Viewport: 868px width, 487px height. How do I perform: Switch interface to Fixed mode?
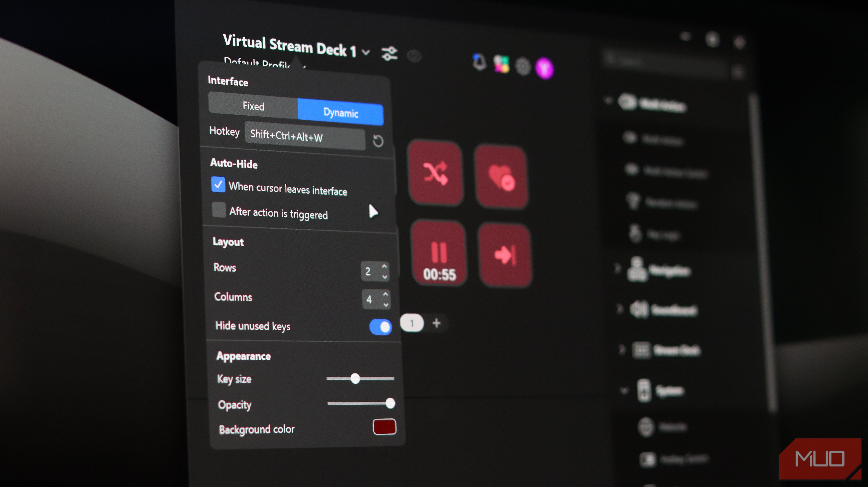[x=253, y=106]
